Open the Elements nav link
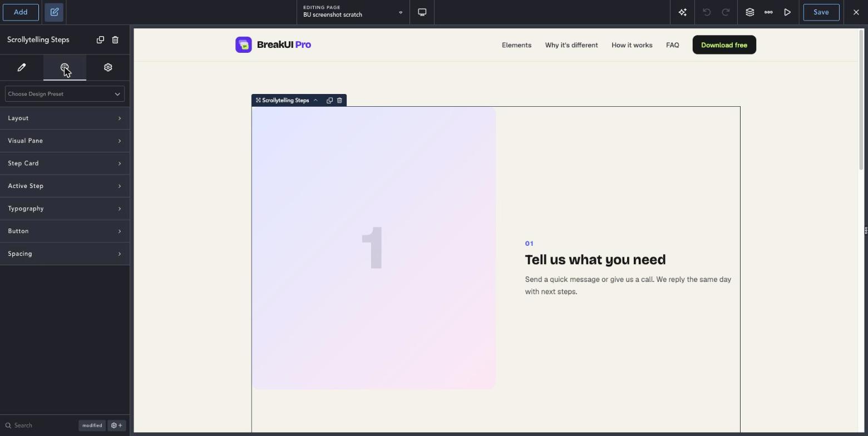868x436 pixels. coord(516,45)
